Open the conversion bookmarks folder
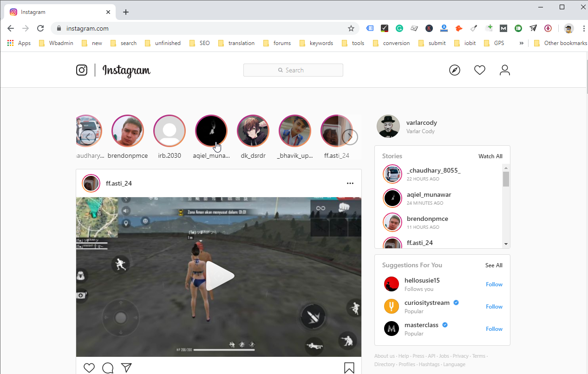The width and height of the screenshot is (588, 374). 391,43
